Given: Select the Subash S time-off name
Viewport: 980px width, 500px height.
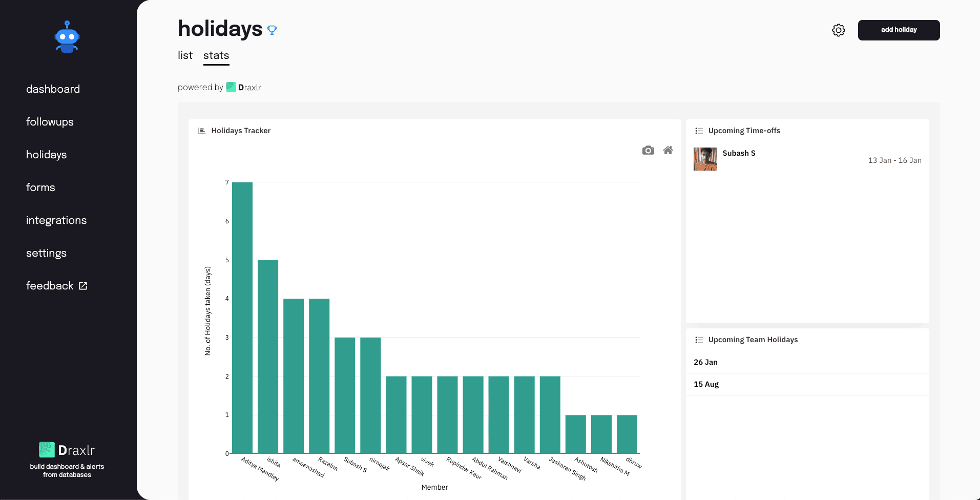Looking at the screenshot, I should coord(739,153).
